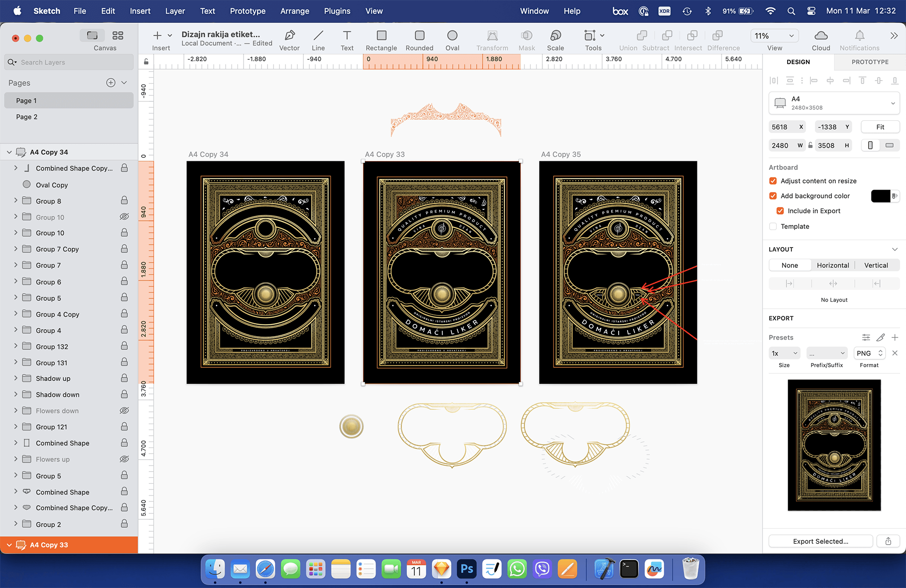Switch to grid components view icon
Screen dimensions: 906x588
(x=117, y=35)
